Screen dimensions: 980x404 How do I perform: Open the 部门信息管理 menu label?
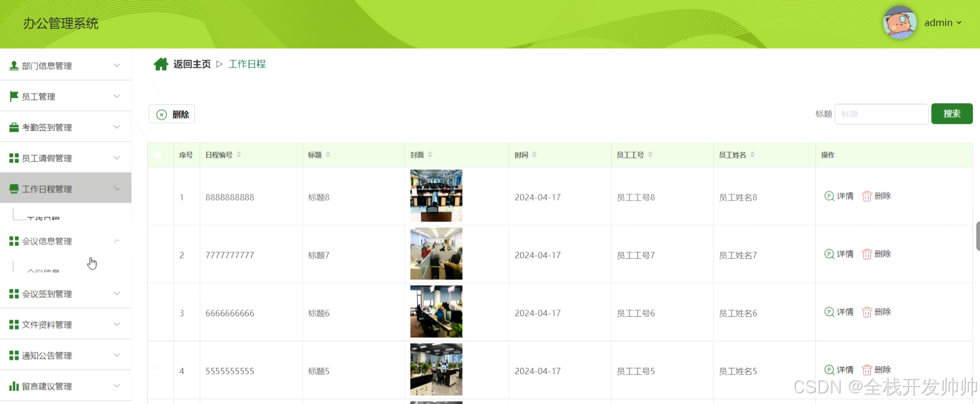click(x=47, y=66)
